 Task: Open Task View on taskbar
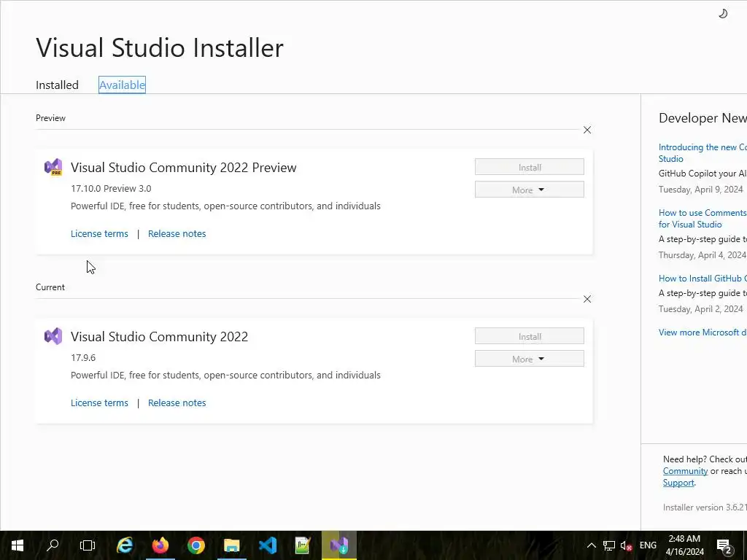[88, 545]
